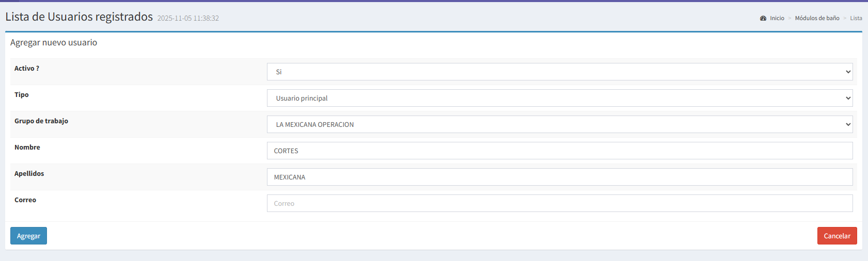Viewport: 868px width, 261px height.
Task: Open the Activo dropdown showing Si
Action: point(559,72)
